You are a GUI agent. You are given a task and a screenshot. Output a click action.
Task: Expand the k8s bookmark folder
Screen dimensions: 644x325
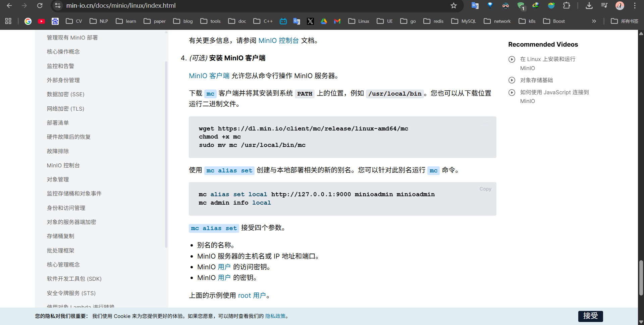tap(527, 21)
